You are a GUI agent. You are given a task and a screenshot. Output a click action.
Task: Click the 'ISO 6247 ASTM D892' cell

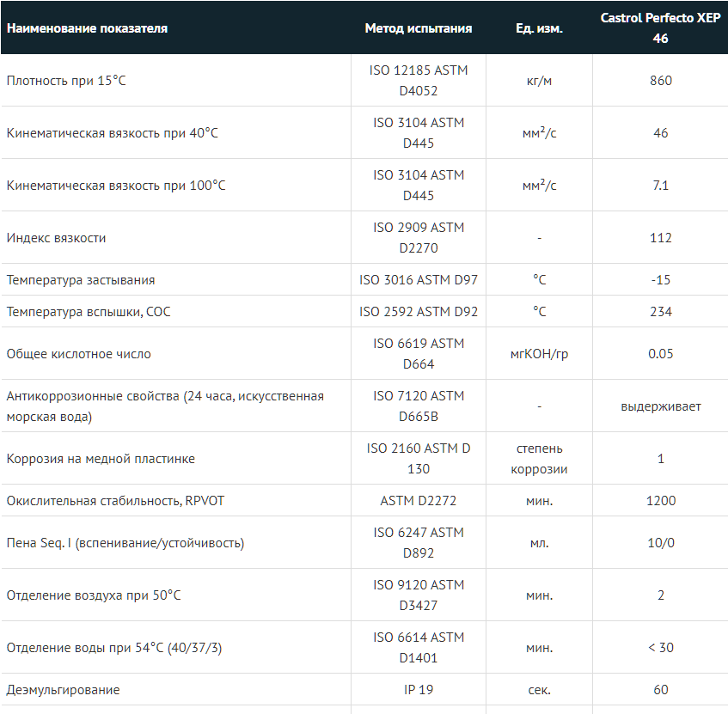point(419,542)
